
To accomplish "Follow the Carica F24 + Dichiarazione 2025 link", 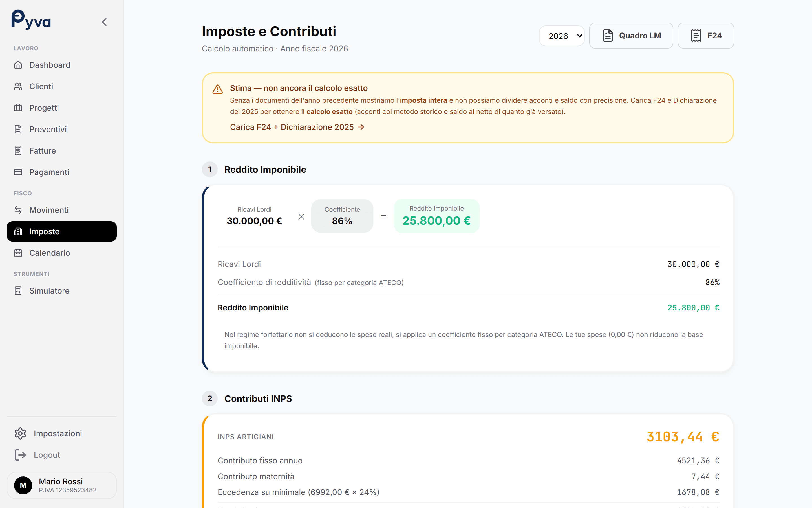I will [x=297, y=127].
